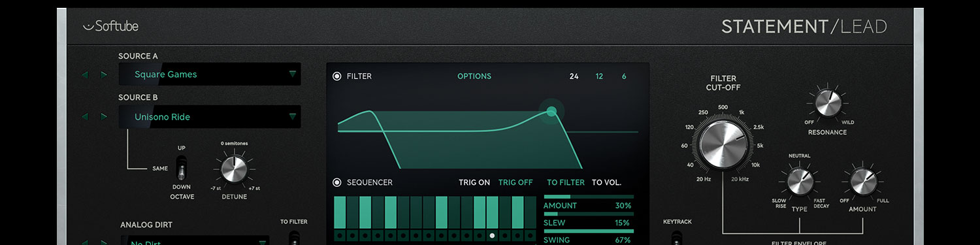Click the sequencer AMOUNT slider bar
Screen dimensions: 980x245
click(589, 196)
